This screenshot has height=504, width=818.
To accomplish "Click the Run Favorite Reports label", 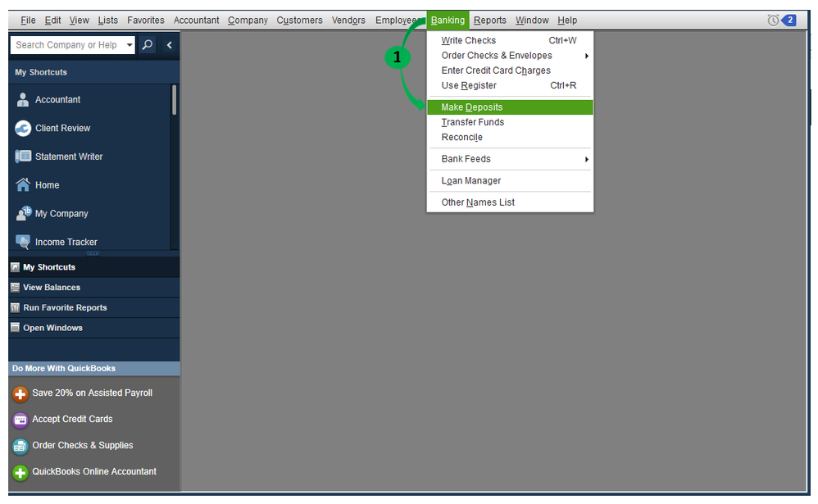I will click(66, 308).
